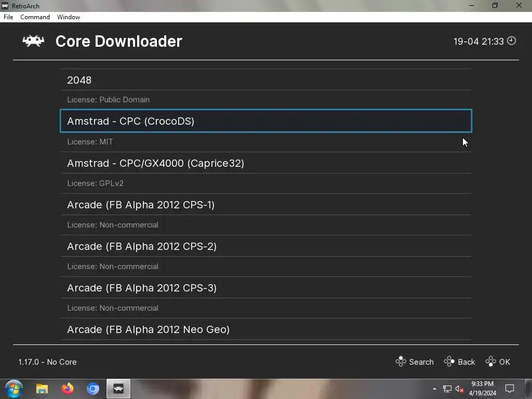This screenshot has height=399, width=532.
Task: Select Amstrad - CPC (CrocoDS) core
Action: click(x=266, y=121)
